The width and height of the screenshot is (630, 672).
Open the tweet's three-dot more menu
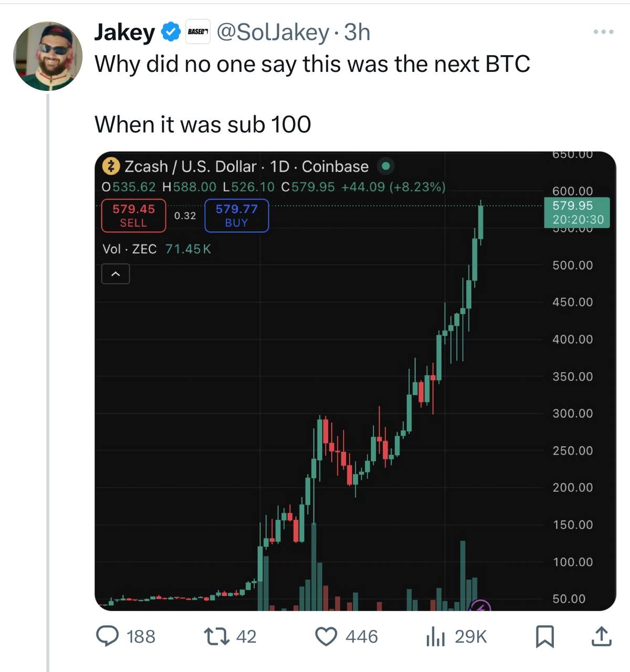pyautogui.click(x=603, y=32)
